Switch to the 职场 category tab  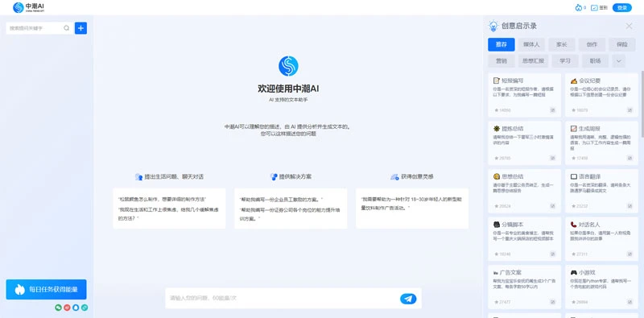coord(596,61)
